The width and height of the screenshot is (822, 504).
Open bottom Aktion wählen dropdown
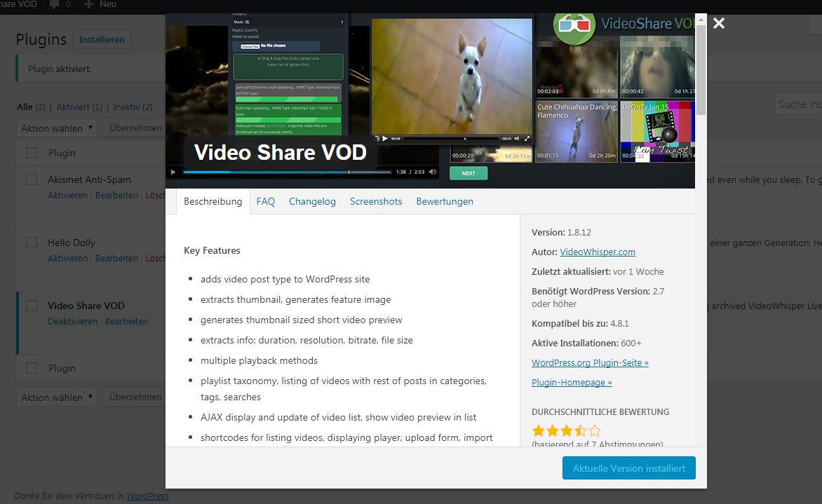(x=57, y=397)
